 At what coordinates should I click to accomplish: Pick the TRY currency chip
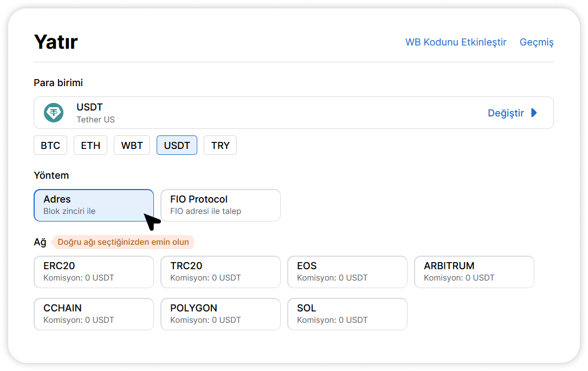tap(220, 145)
